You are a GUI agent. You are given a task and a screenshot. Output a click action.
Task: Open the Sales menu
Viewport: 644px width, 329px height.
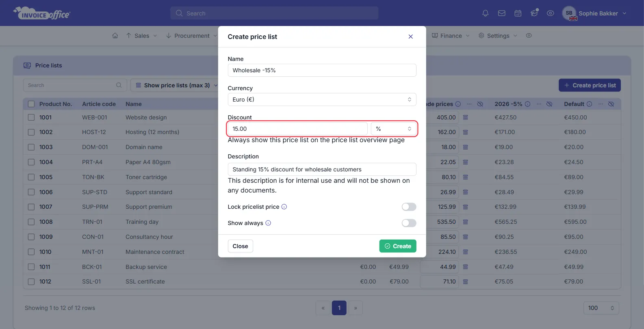[141, 36]
